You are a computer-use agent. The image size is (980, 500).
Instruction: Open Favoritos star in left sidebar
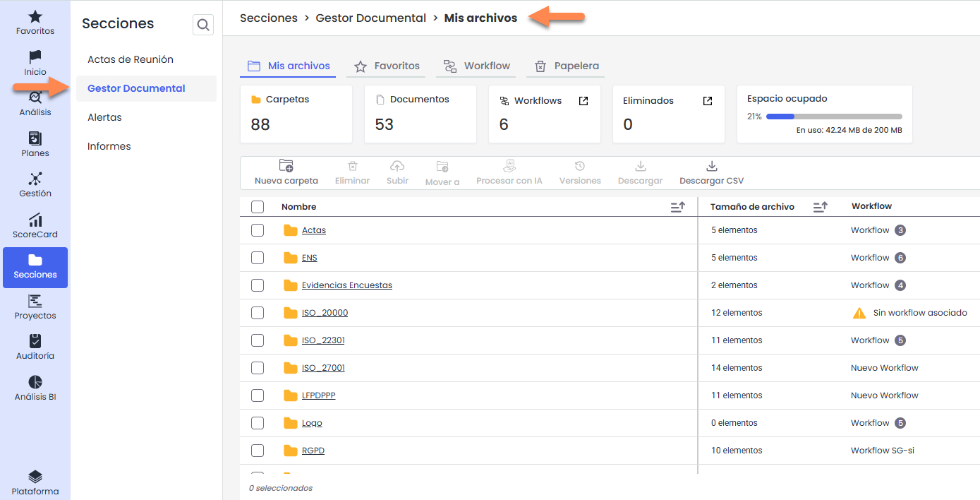point(35,18)
